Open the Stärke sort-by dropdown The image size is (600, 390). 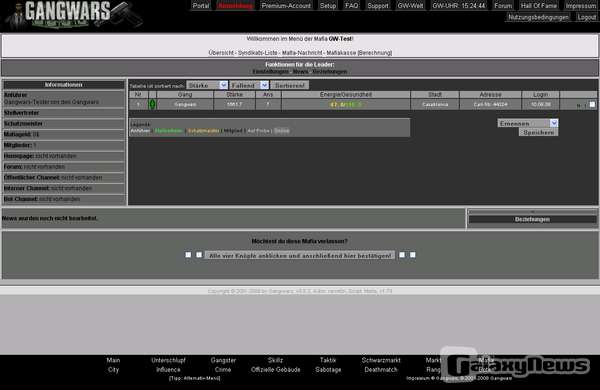[207, 85]
